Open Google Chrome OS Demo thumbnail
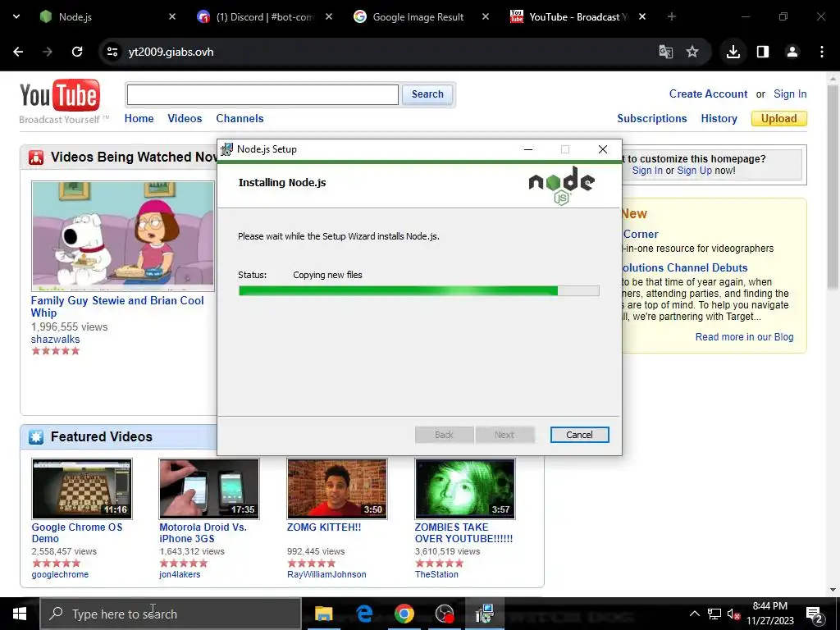This screenshot has height=630, width=840. point(81,489)
